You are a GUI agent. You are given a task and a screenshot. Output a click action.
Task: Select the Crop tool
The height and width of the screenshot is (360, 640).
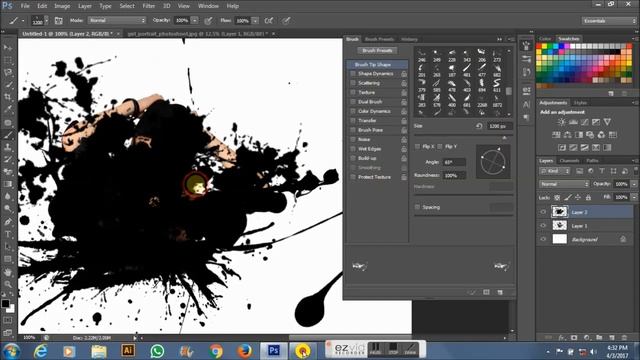click(x=8, y=97)
